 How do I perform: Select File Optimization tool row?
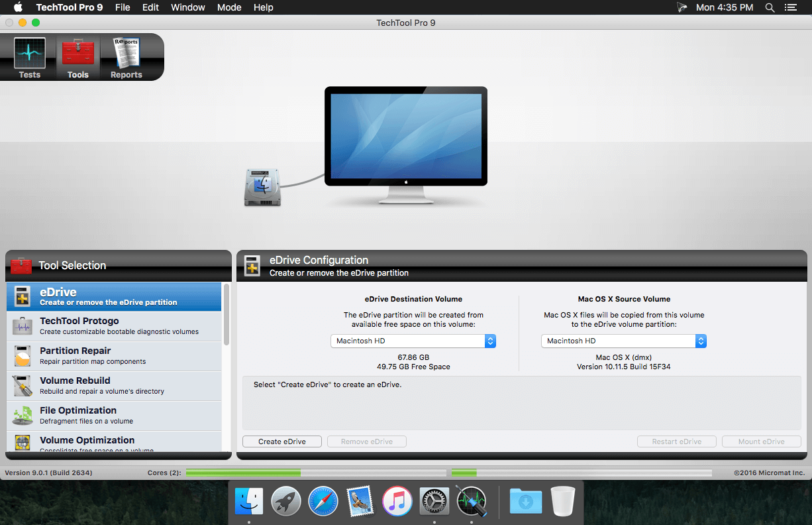(114, 416)
